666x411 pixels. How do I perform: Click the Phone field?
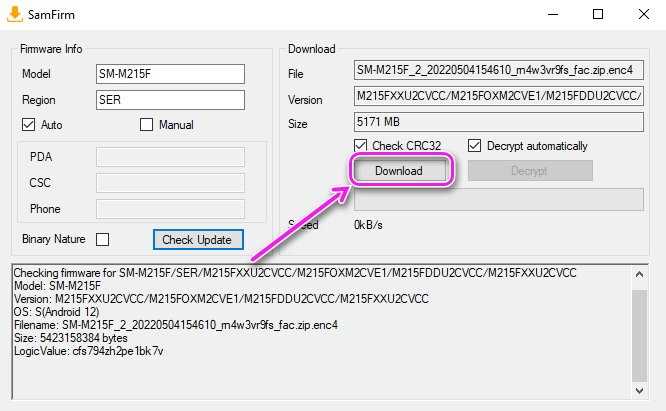click(170, 209)
